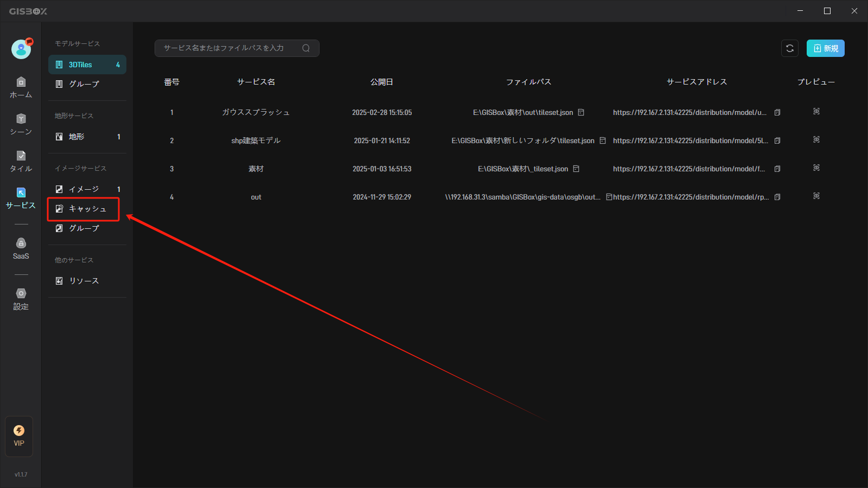Click the 素材 service name
The height and width of the screenshot is (488, 868).
click(256, 169)
